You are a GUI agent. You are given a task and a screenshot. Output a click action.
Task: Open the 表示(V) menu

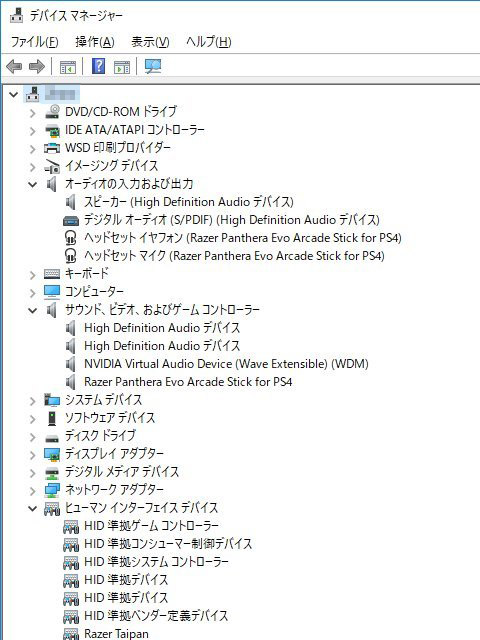coord(150,42)
